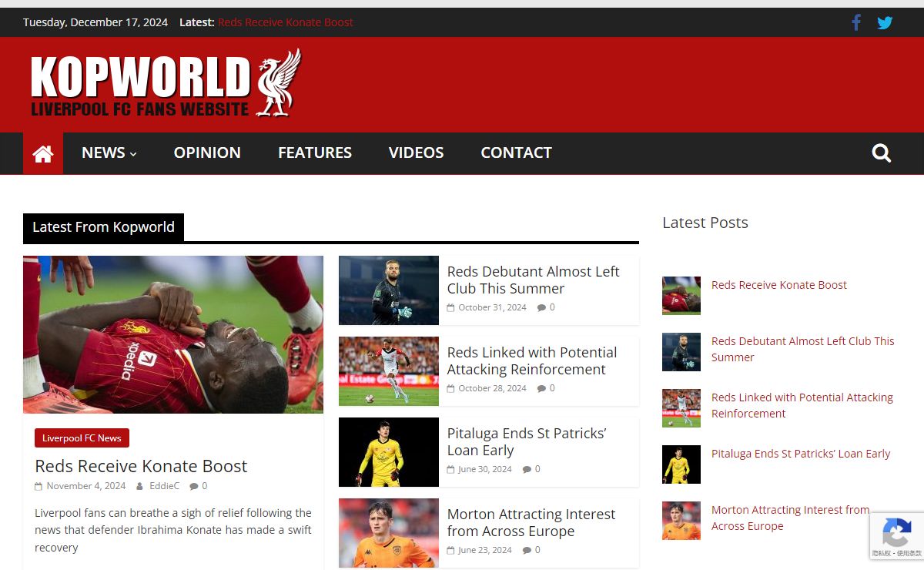Click the date Tuesday, December 17, 2024
Image resolution: width=924 pixels, height=570 pixels.
point(95,22)
